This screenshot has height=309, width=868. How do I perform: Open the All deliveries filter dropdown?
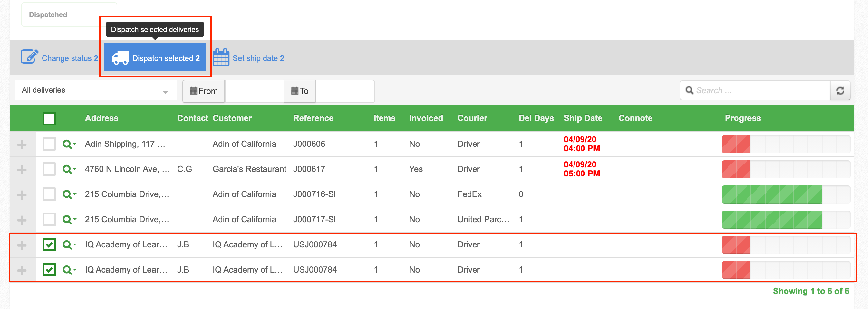pos(96,90)
